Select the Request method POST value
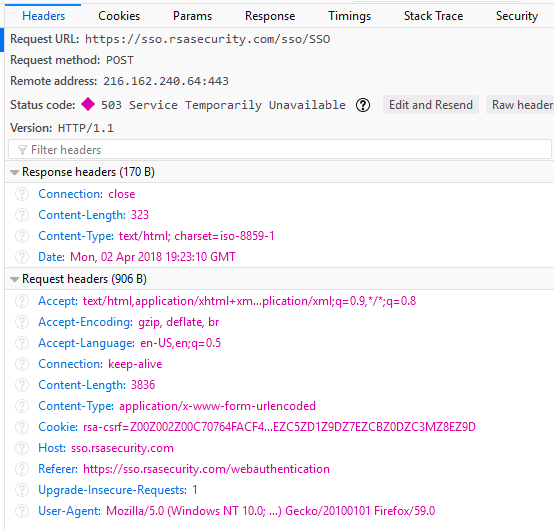This screenshot has width=554, height=530. pyautogui.click(x=120, y=60)
